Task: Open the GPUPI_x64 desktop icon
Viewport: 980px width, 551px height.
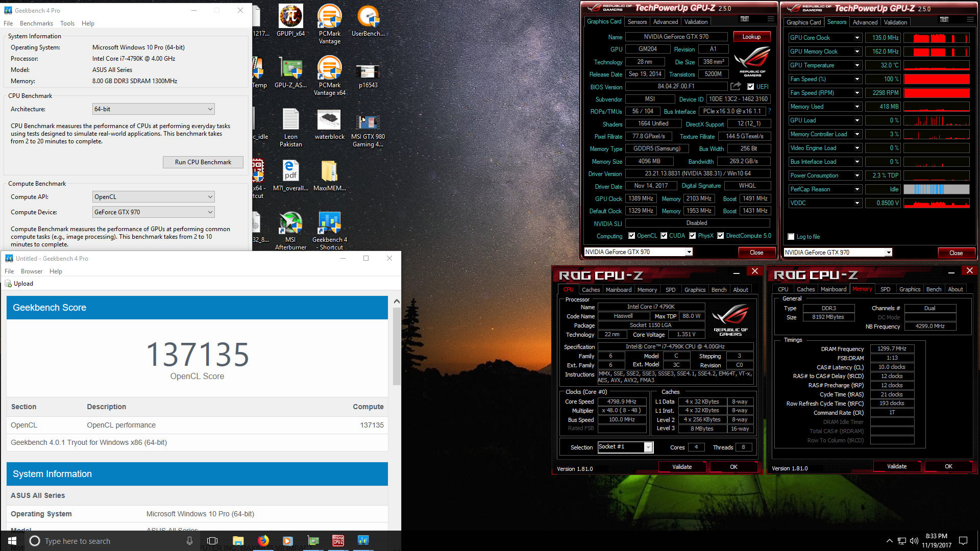Action: click(290, 20)
